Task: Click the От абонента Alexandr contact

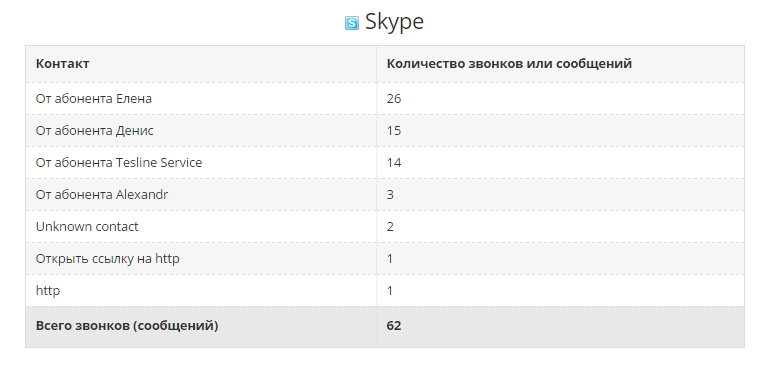Action: point(102,194)
